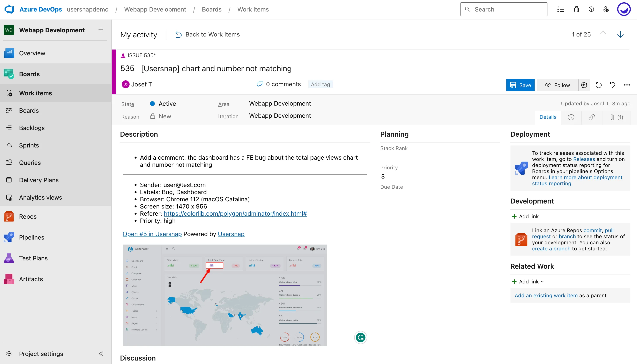Image resolution: width=637 pixels, height=364 pixels.
Task: Refresh the work item
Action: click(x=599, y=85)
